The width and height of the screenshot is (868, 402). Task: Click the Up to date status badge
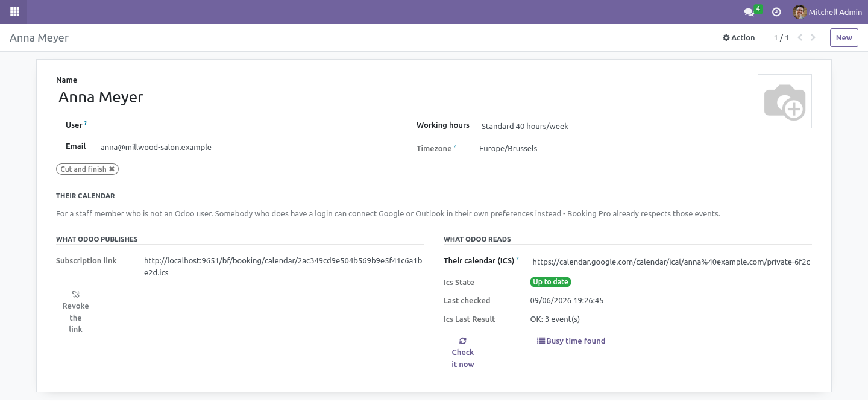pyautogui.click(x=550, y=282)
